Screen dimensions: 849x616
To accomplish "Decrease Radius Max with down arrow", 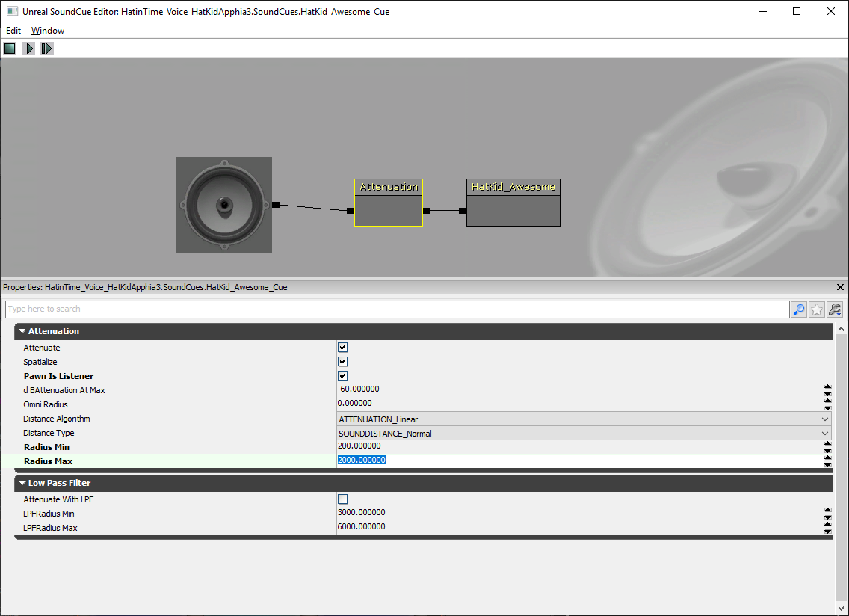I will point(828,464).
